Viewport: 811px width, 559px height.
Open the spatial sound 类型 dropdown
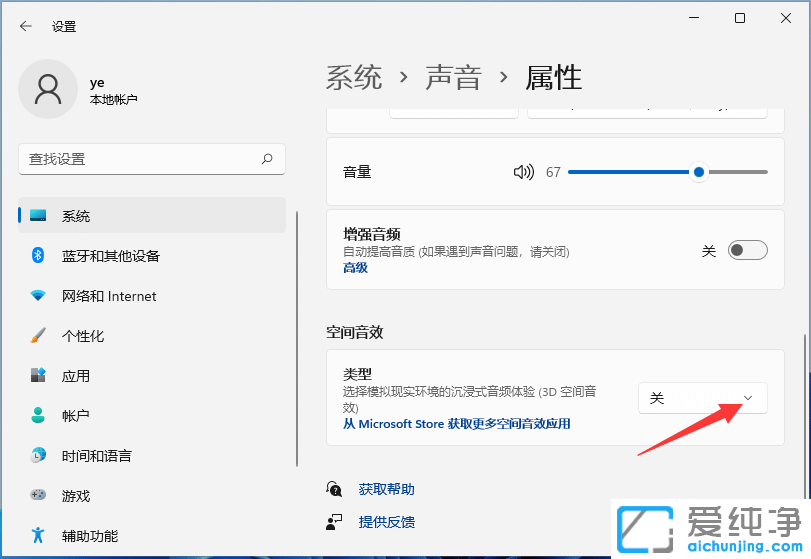tap(702, 398)
